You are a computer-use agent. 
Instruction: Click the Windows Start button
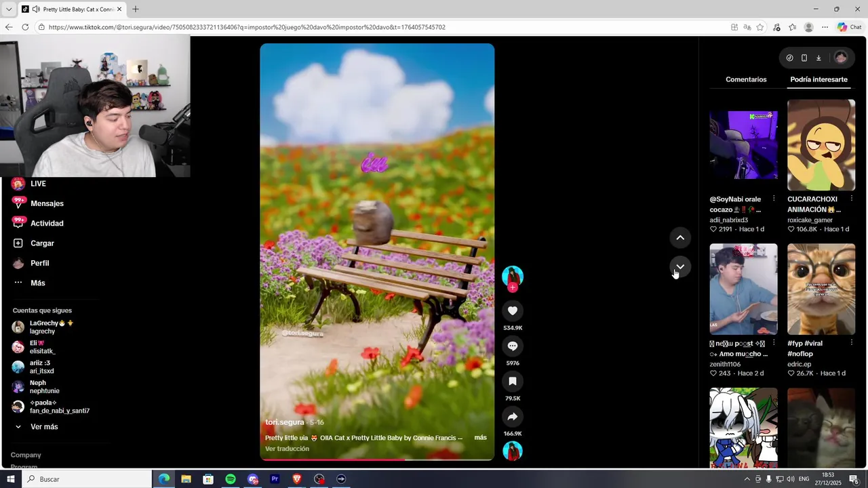10,479
